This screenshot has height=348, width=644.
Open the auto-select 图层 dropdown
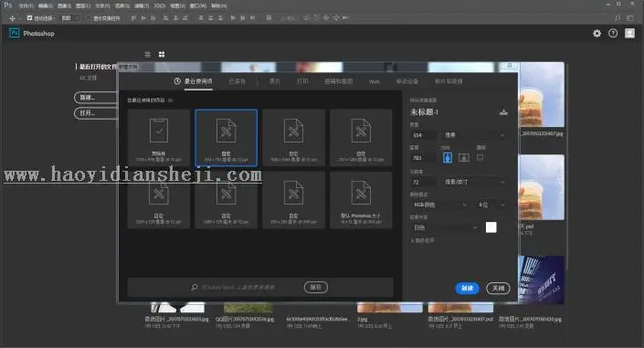point(69,18)
